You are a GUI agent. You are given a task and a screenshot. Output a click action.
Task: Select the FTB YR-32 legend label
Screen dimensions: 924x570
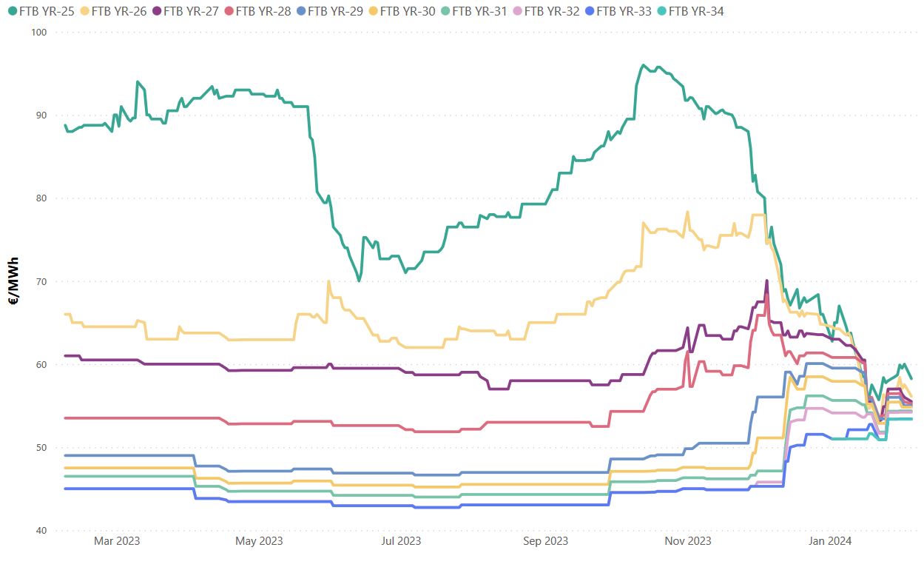552,12
